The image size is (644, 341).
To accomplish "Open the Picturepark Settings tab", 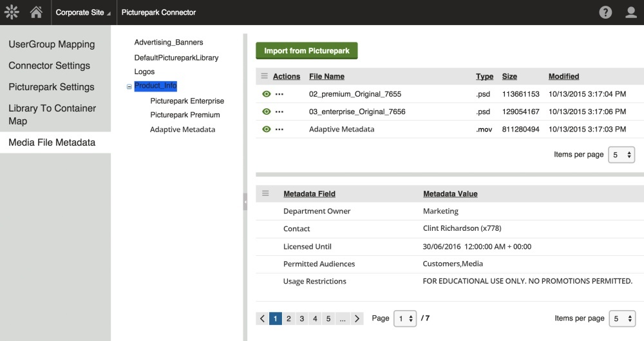I will tap(52, 87).
